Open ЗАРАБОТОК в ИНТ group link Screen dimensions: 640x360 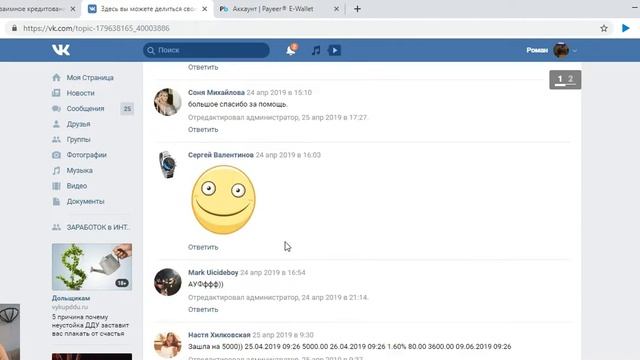[98, 227]
